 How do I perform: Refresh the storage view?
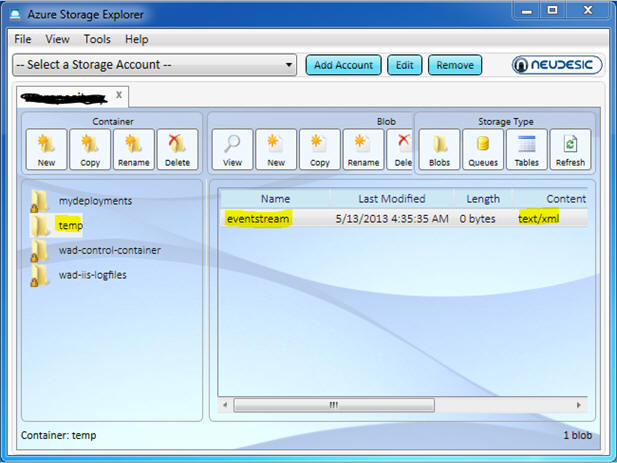coord(571,149)
